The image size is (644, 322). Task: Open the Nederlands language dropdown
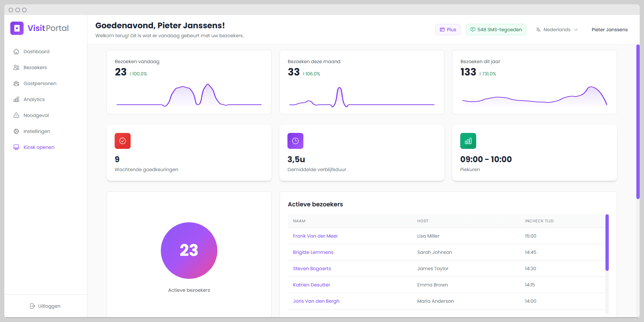click(557, 30)
